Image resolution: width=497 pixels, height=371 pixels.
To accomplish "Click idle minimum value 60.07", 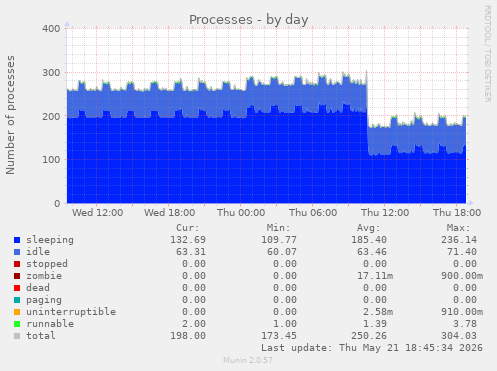I will (282, 252).
